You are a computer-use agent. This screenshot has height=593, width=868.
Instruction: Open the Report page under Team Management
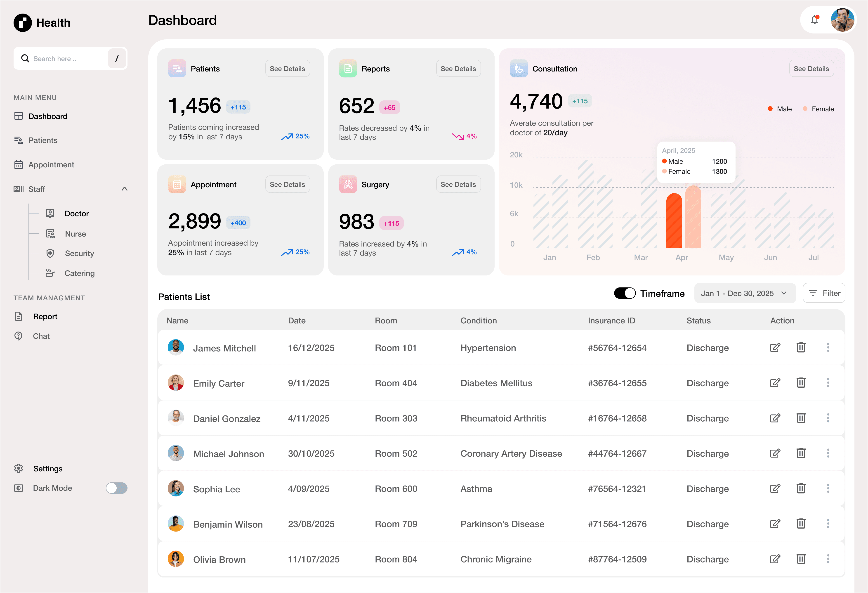coord(45,316)
